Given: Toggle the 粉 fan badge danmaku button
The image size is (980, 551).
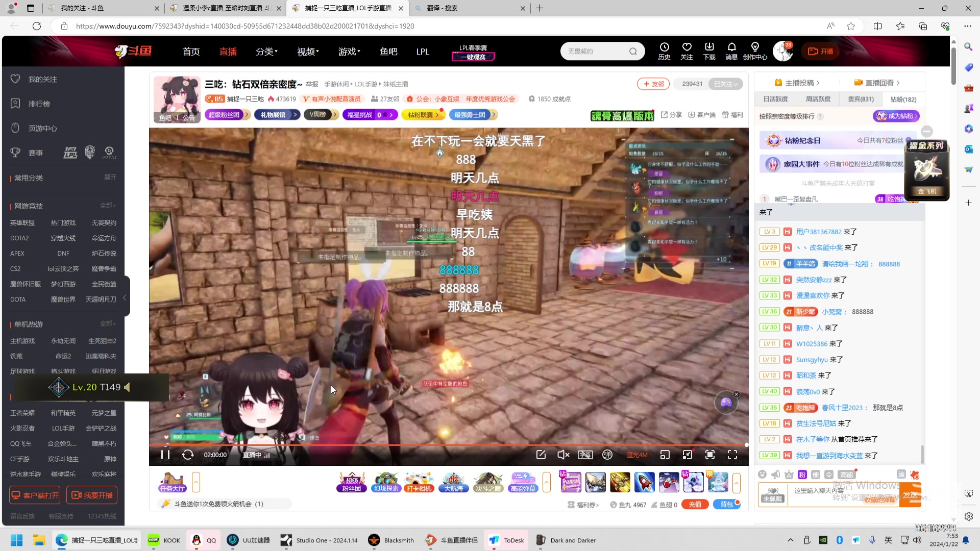Looking at the screenshot, I should point(802,474).
